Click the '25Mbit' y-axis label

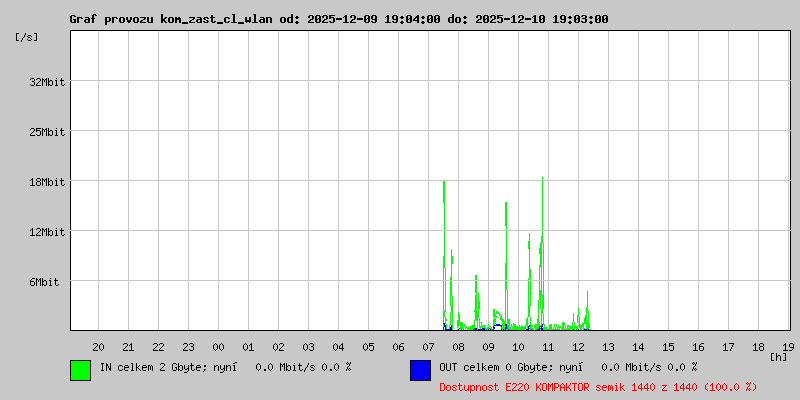coord(47,132)
